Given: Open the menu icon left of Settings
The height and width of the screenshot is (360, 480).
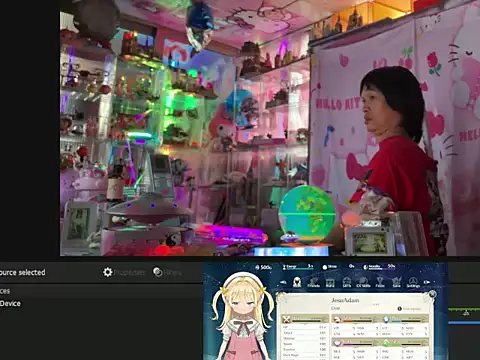Looking at the screenshot, I should point(396,283).
